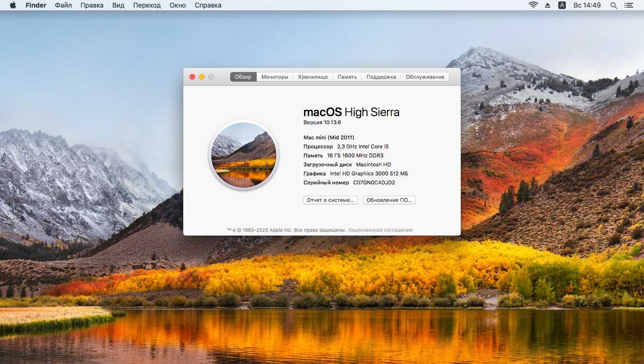Open Notification Center list icon

point(629,5)
